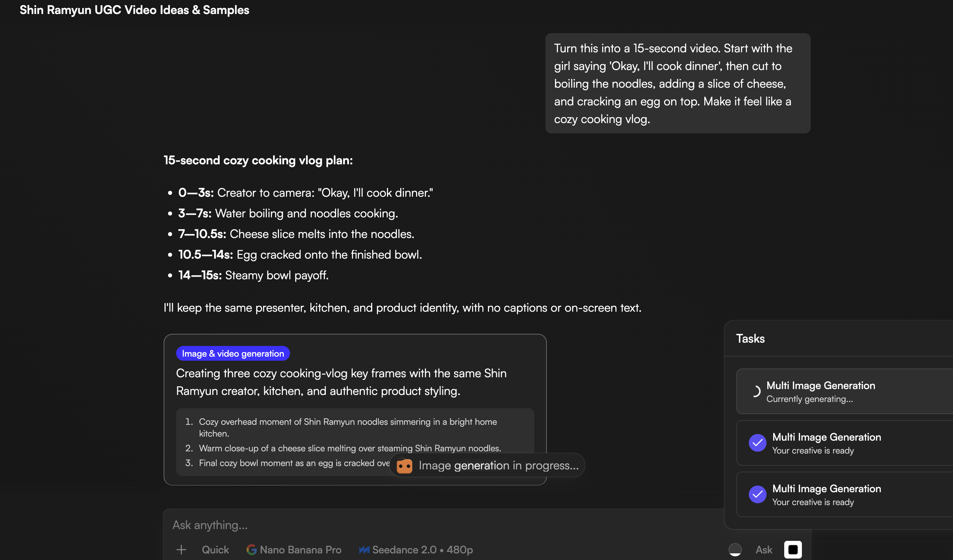Click the Image & video generation tag

pos(233,354)
